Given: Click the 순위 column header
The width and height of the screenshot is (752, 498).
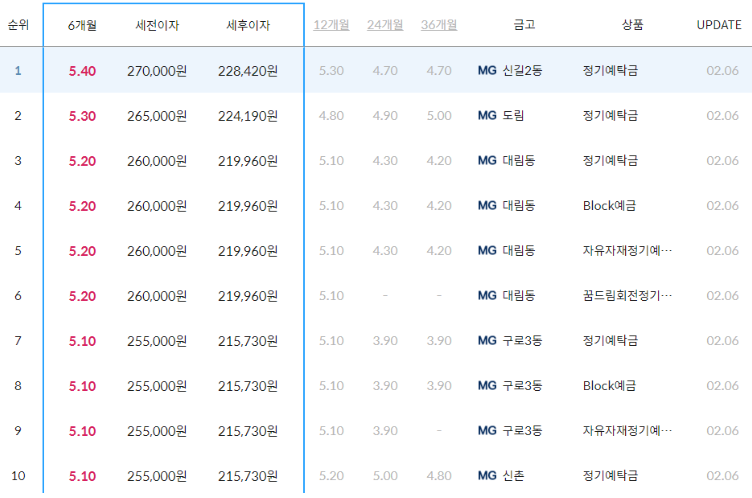Looking at the screenshot, I should pyautogui.click(x=18, y=24).
